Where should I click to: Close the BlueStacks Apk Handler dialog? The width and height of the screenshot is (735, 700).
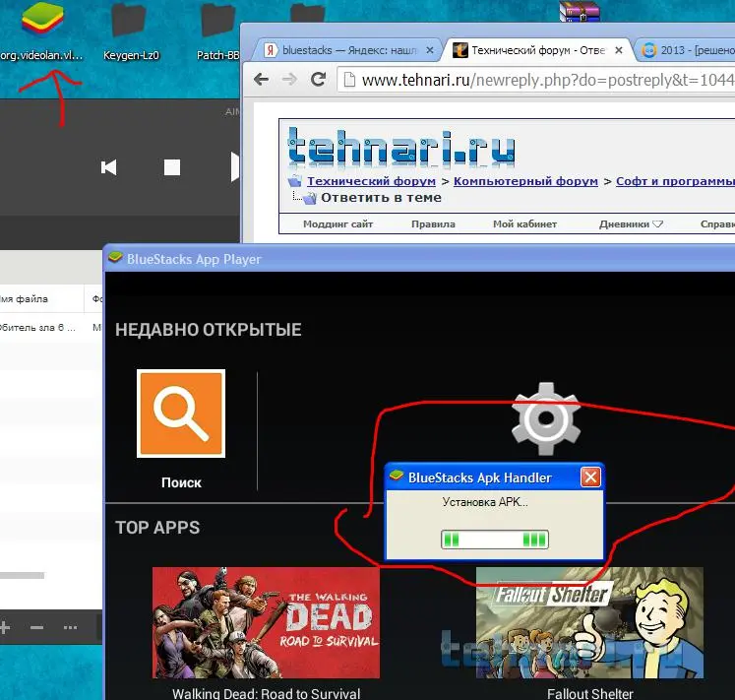click(x=590, y=477)
